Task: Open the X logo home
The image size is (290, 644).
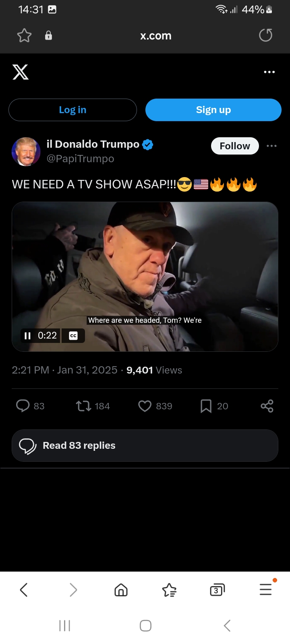Action: click(21, 72)
